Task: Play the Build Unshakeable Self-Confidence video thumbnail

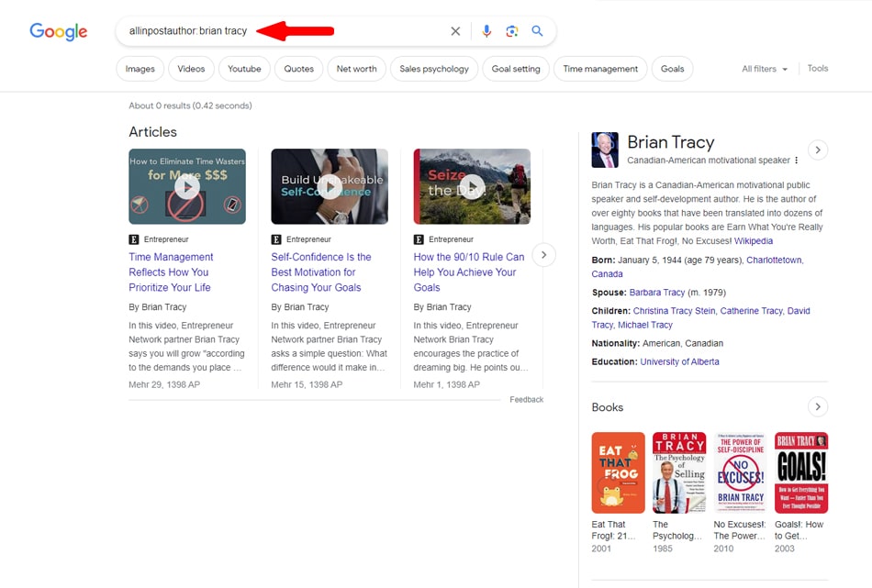Action: click(x=330, y=187)
